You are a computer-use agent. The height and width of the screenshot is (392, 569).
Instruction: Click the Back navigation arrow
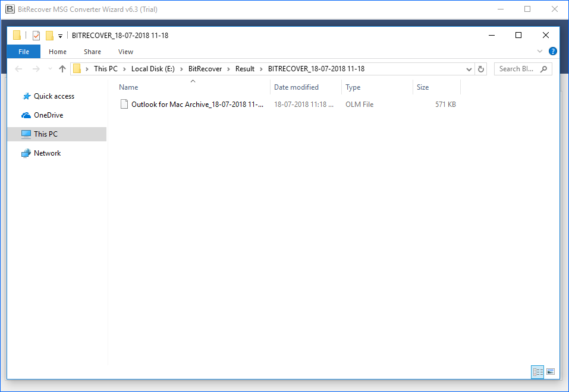pyautogui.click(x=18, y=69)
